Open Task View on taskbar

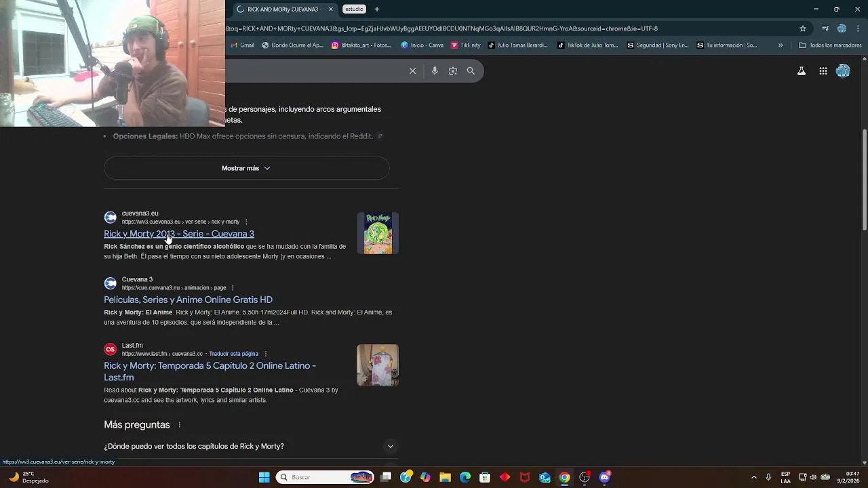click(386, 477)
